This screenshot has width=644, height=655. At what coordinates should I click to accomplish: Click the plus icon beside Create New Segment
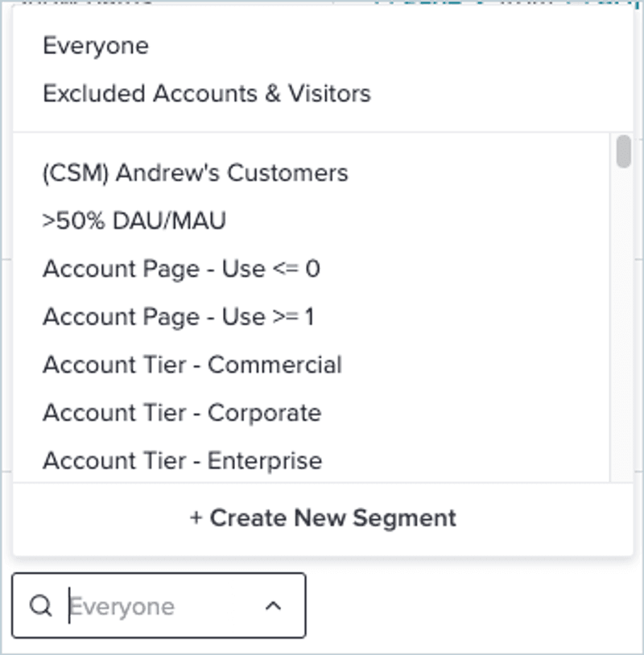coord(196,517)
